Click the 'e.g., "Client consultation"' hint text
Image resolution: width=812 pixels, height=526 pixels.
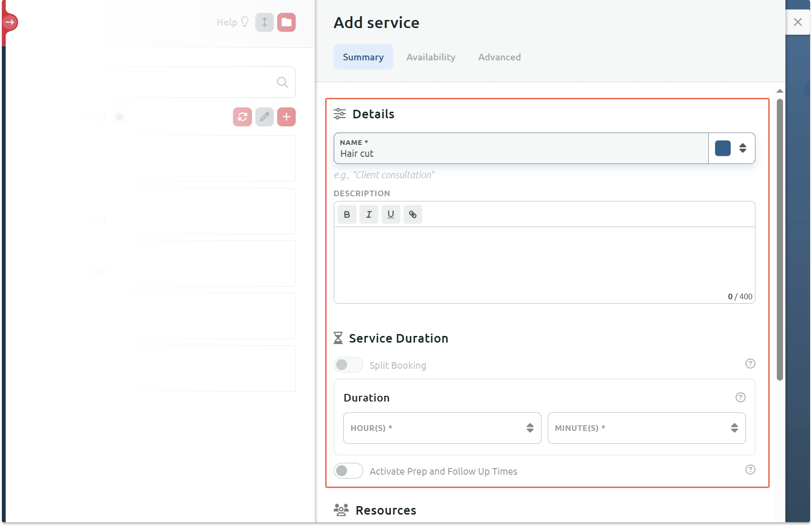pyautogui.click(x=384, y=175)
